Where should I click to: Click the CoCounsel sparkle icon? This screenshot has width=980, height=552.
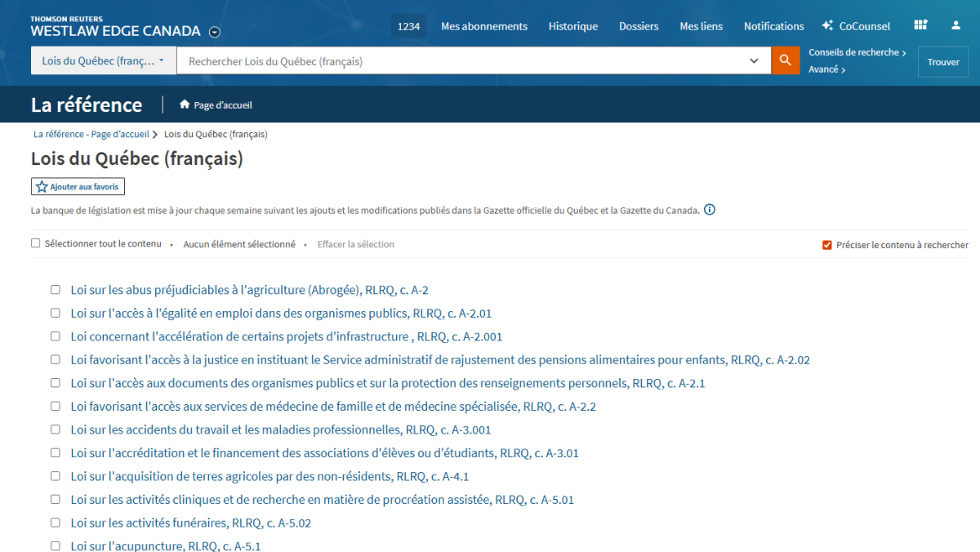pos(827,26)
